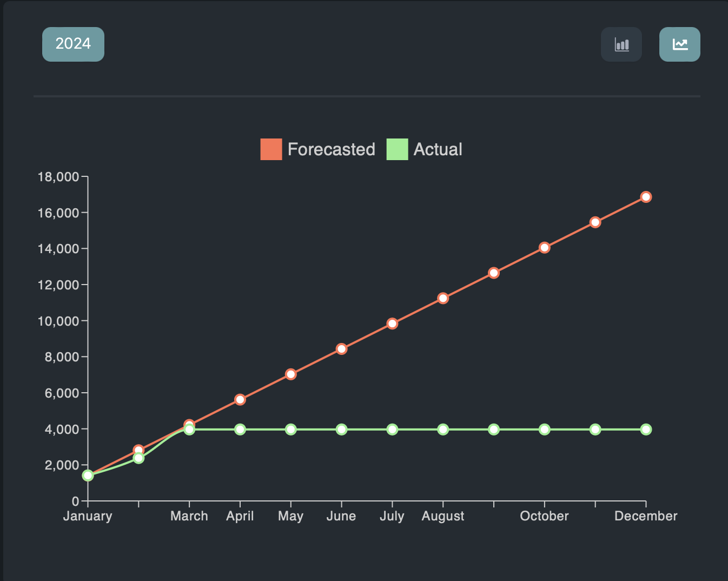
Task: Select the November Actual data point
Action: [595, 430]
